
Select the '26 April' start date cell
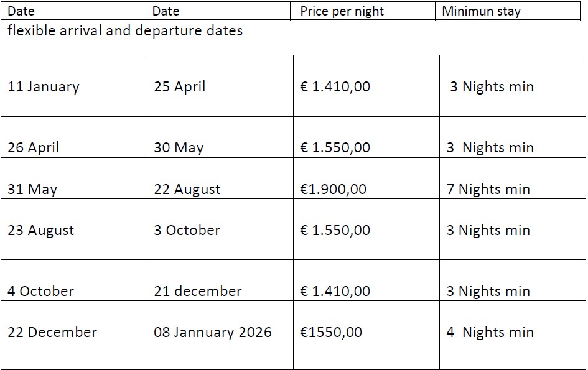pos(74,137)
